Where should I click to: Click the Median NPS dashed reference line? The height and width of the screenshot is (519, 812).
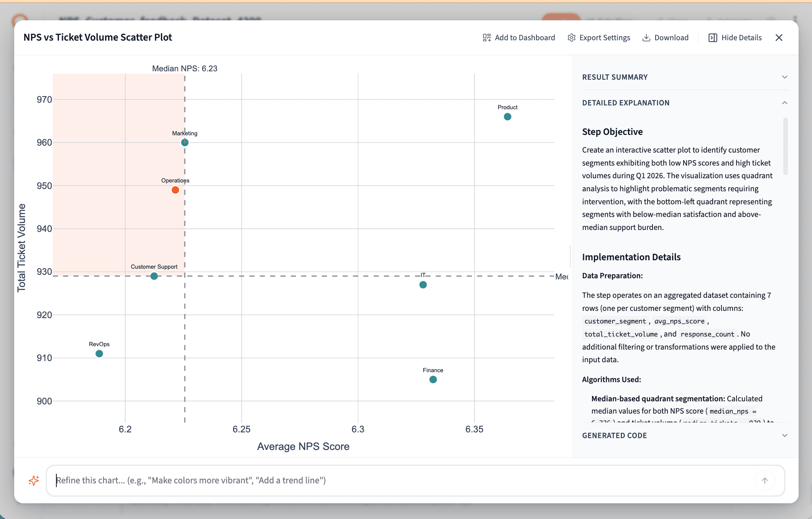[x=185, y=230]
